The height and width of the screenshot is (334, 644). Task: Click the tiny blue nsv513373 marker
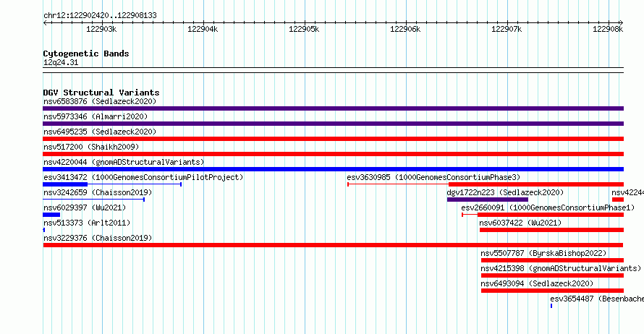[x=43, y=230]
